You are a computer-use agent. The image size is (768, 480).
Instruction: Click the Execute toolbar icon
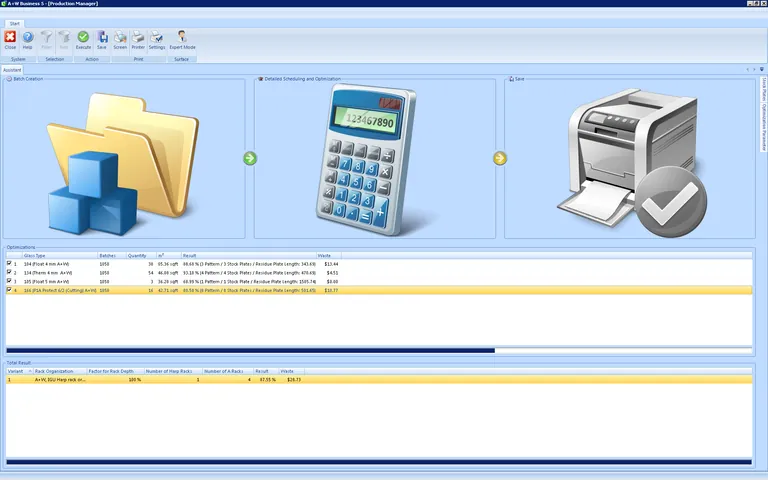[83, 40]
